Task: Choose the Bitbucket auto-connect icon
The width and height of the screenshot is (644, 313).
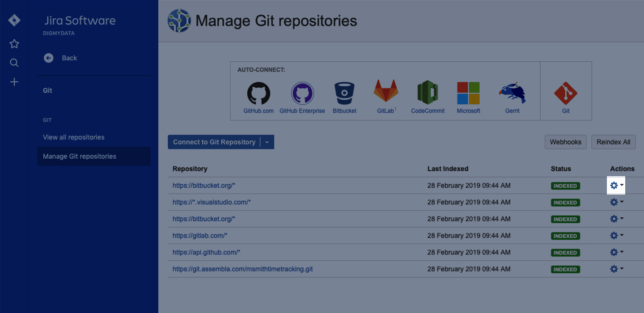Action: tap(344, 93)
